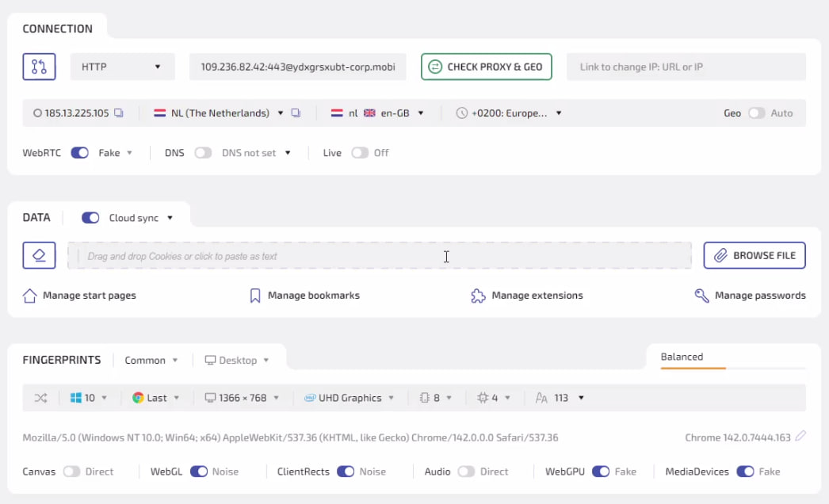Open the UHD Graphics dropdown
The image size is (829, 504).
[x=350, y=398]
